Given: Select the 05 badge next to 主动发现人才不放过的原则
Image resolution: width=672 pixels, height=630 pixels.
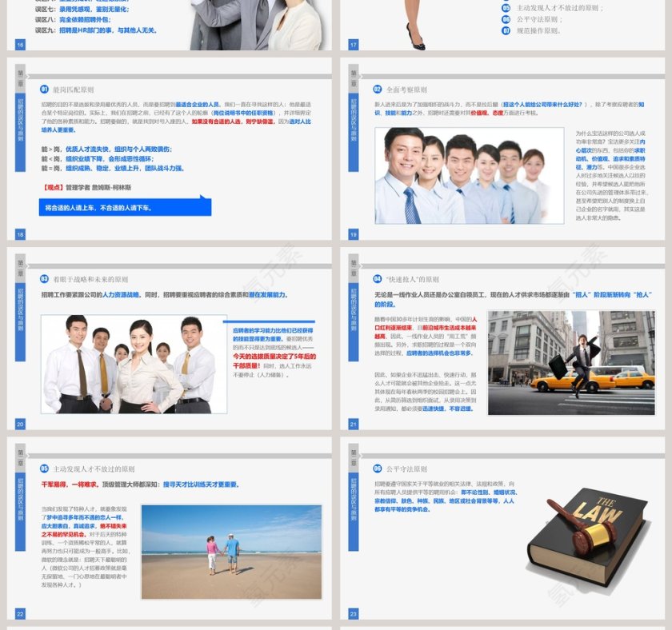Looking at the screenshot, I should click(45, 469).
